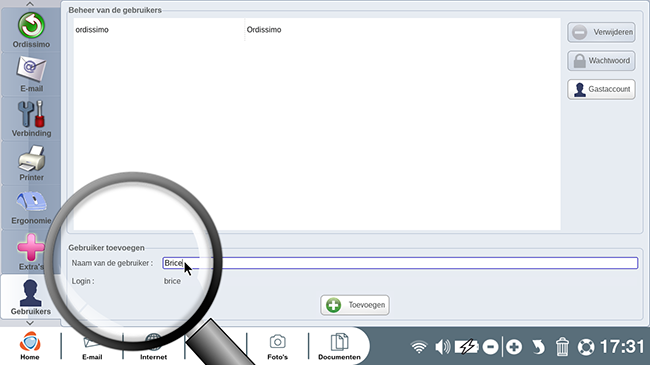Click the undo back arrow icon
Viewport: 650px width, 365px height.
pyautogui.click(x=538, y=347)
